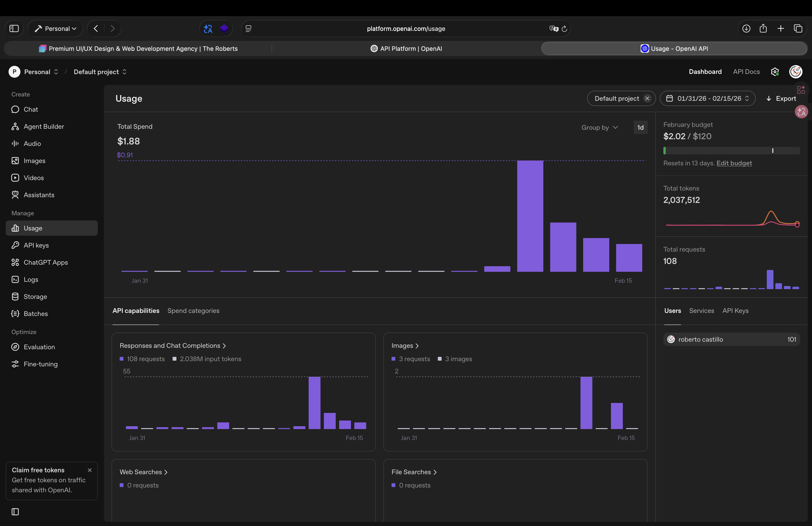Open Fine-tuning from Optimize section
The width and height of the screenshot is (812, 526).
[40, 364]
